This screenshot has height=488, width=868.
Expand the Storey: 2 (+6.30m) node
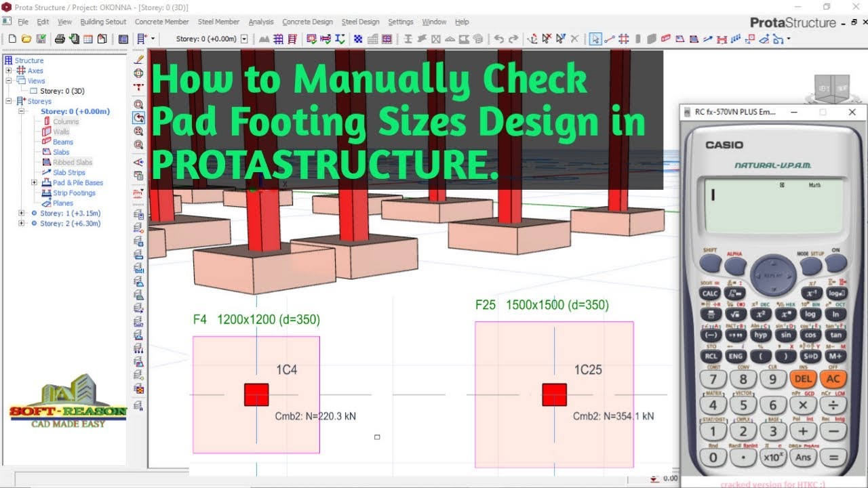(x=22, y=223)
